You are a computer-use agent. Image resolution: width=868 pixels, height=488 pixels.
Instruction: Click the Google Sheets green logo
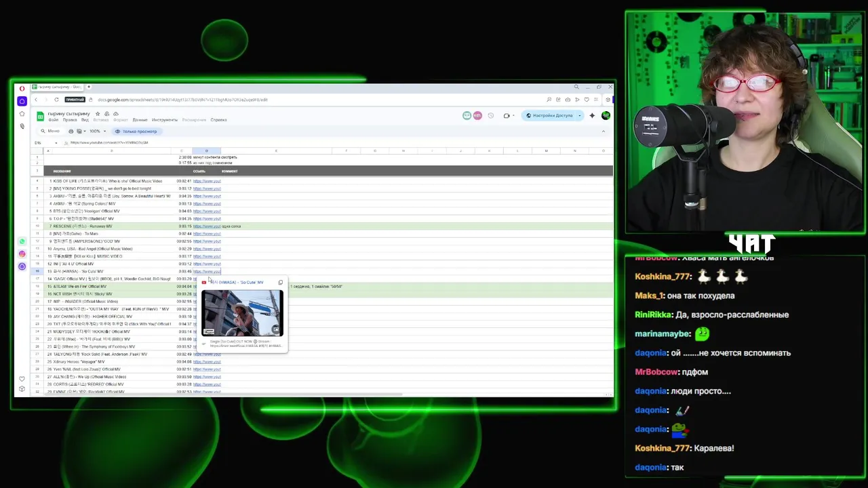coord(40,116)
